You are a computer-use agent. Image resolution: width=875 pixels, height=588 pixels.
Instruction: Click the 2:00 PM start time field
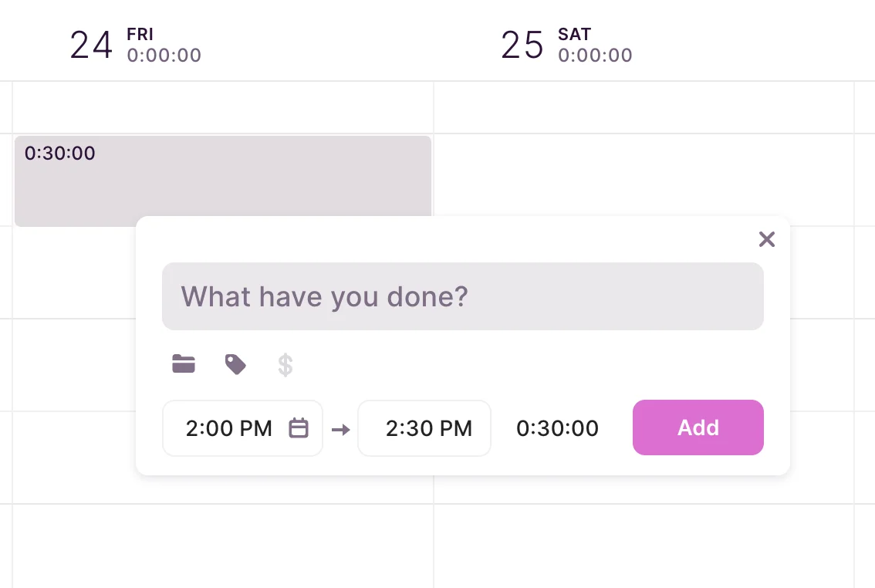point(229,428)
